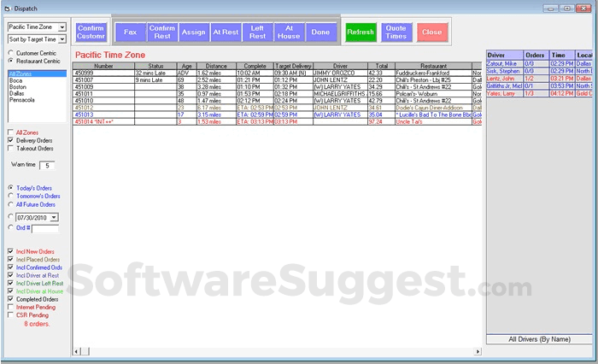Toggle Incl Placed Orders checkbox

click(x=10, y=260)
